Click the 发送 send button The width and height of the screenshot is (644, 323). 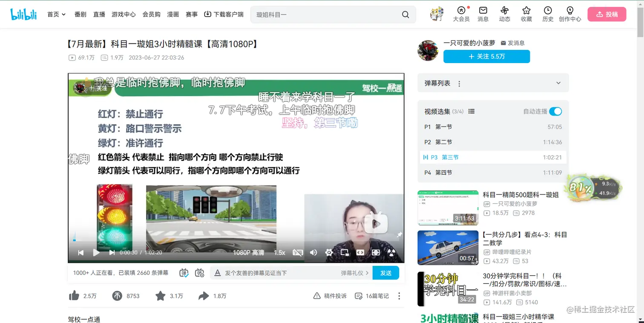(386, 273)
